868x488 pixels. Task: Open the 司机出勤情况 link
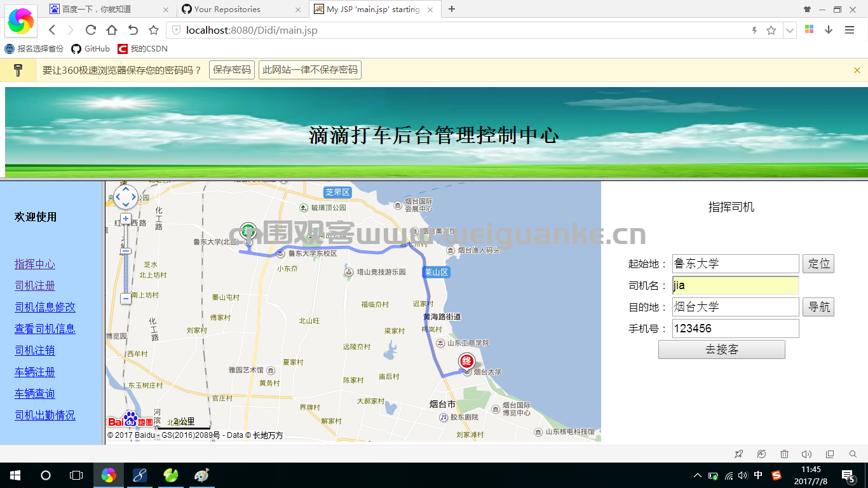click(45, 415)
